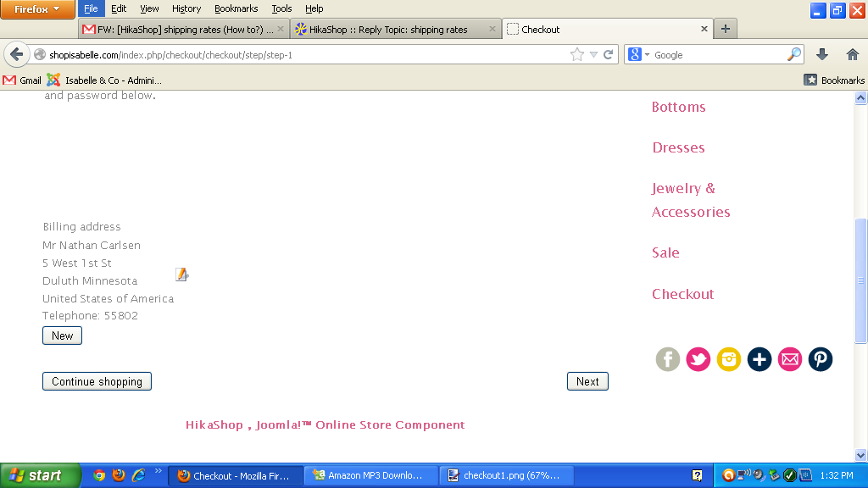Click Continue shopping button

(97, 381)
